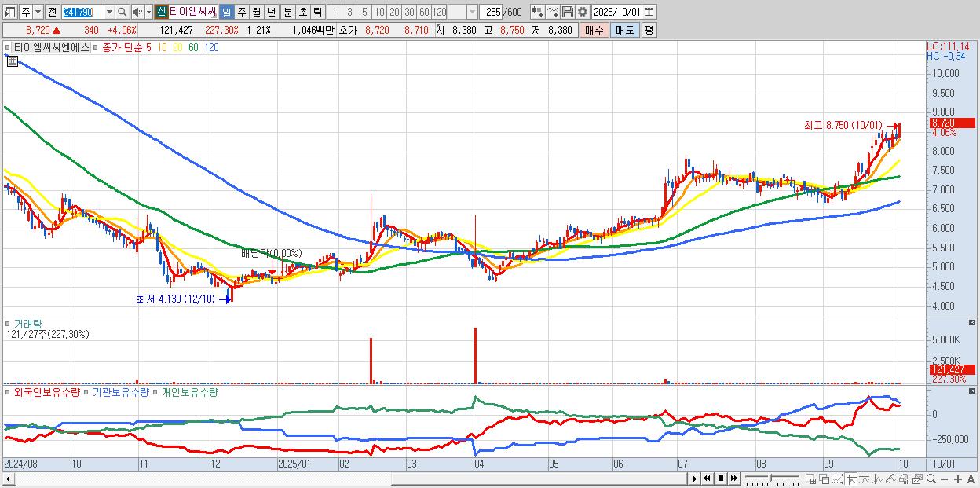The height and width of the screenshot is (488, 980).
Task: Click the stock code field 241790
Action: click(82, 12)
